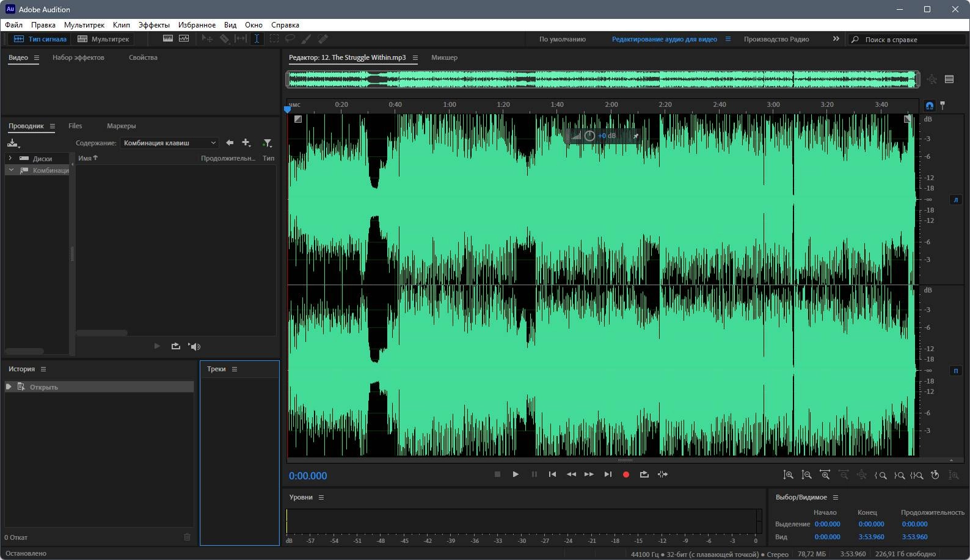Zoom in amplitude
The height and width of the screenshot is (560, 970).
(789, 475)
